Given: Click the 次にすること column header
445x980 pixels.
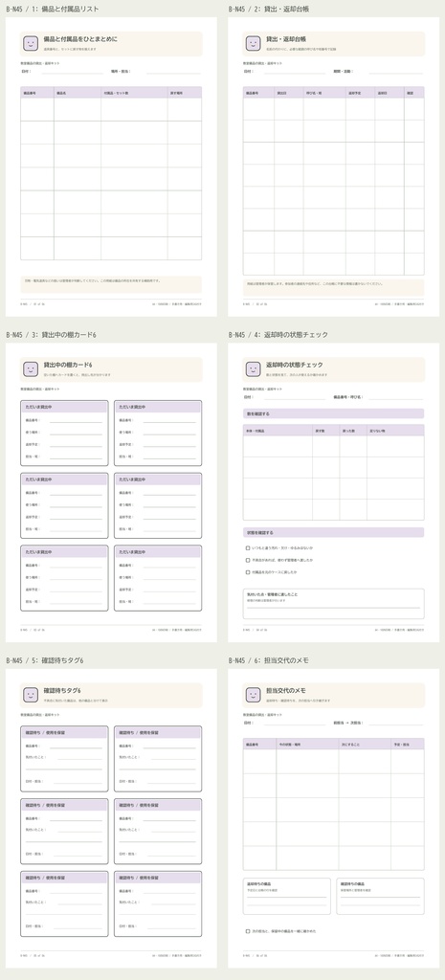Looking at the screenshot, I should pos(365,745).
